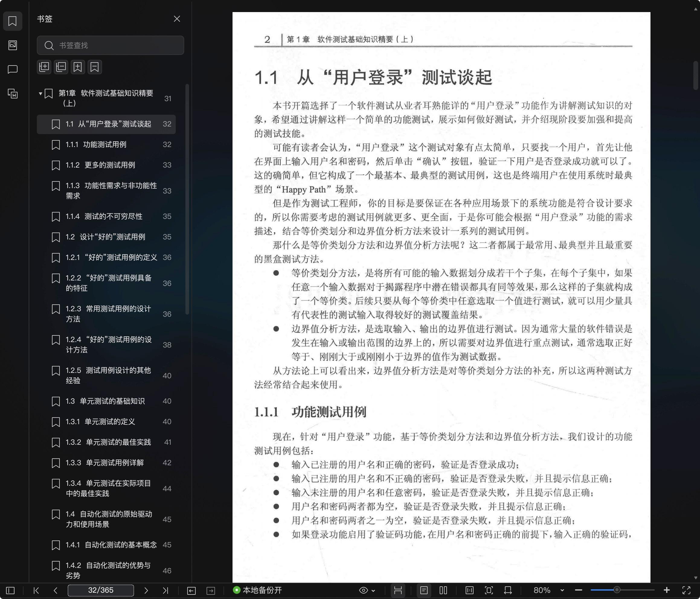Click the bookmark list scrollbar
This screenshot has height=599, width=700.
(187, 199)
